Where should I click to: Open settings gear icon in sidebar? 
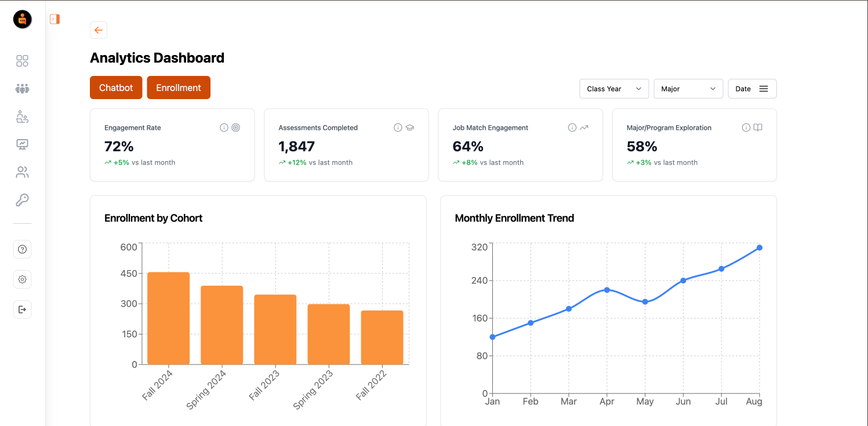coord(23,279)
